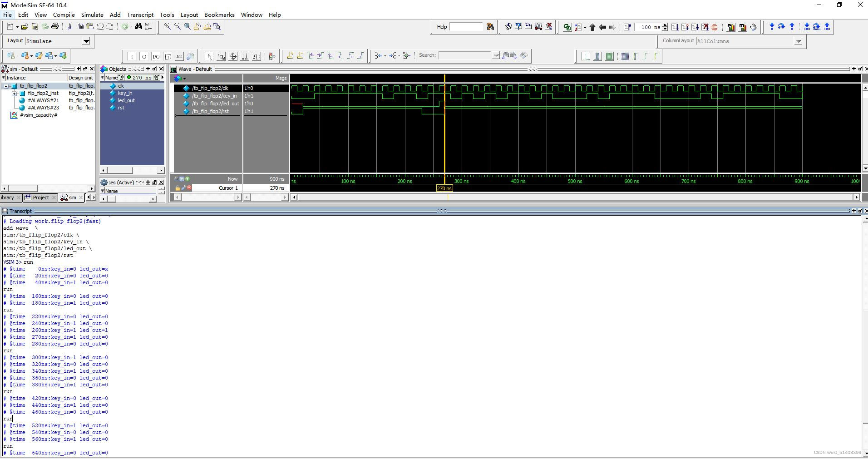Viewport: 868px width, 459px height.
Task: Collapse the tb_flip_flop2 tree node
Action: pyautogui.click(x=6, y=86)
